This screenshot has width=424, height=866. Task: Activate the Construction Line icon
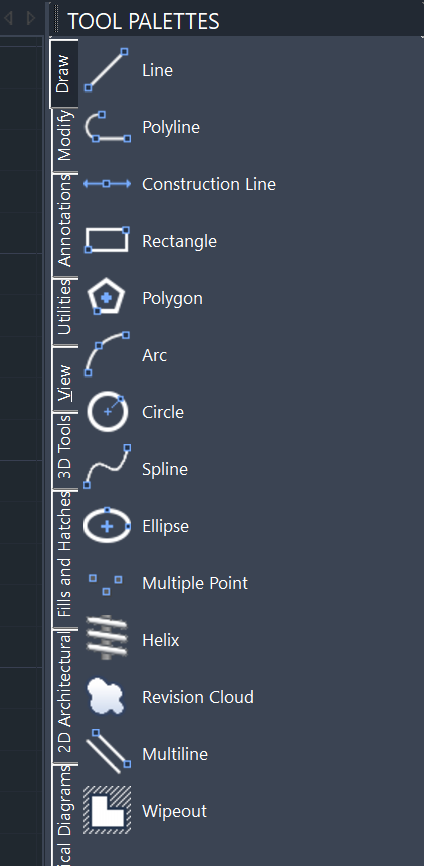click(x=107, y=184)
